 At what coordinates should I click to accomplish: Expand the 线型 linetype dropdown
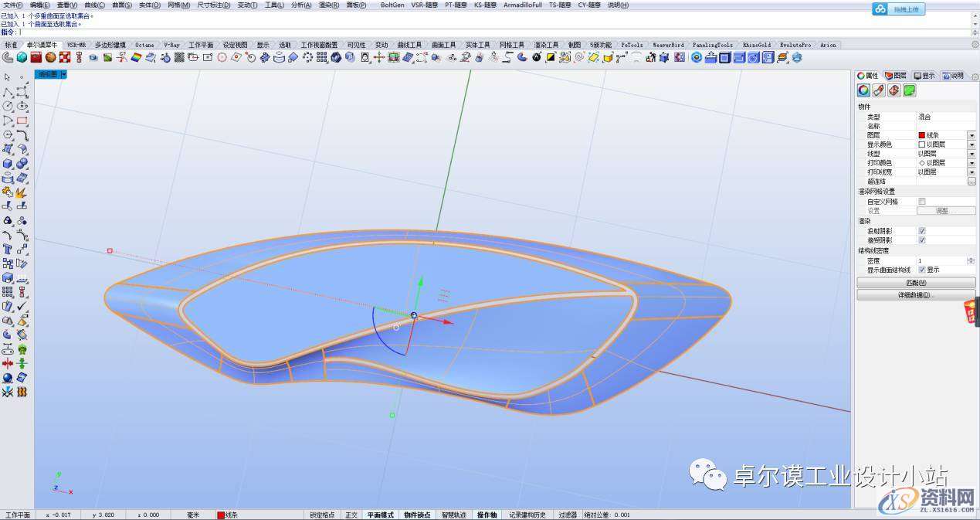tap(971, 154)
